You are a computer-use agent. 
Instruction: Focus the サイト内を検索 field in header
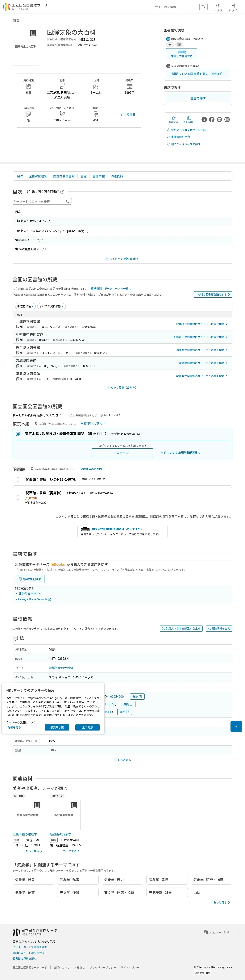click(177, 7)
